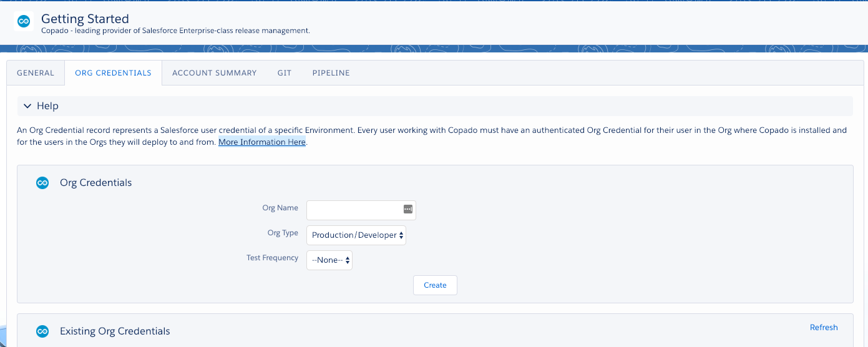
Task: Open the Test Frequency dropdown
Action: pos(329,260)
